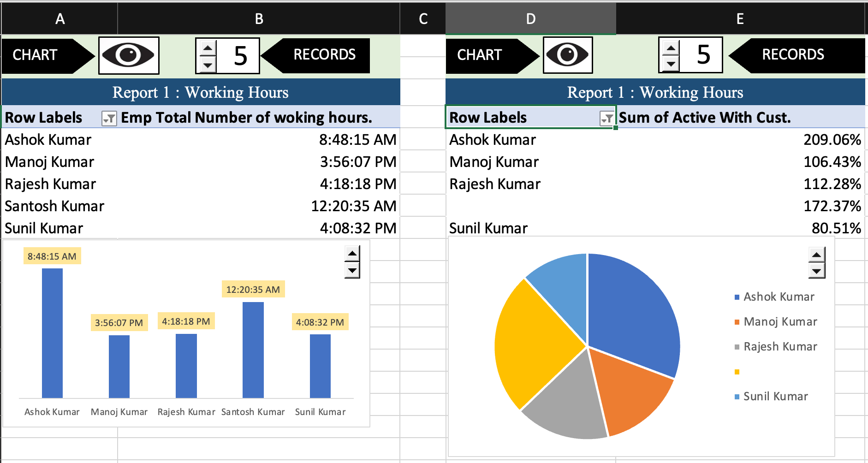Open the Row Labels filter on left pivot table
This screenshot has width=868, height=463.
point(109,119)
